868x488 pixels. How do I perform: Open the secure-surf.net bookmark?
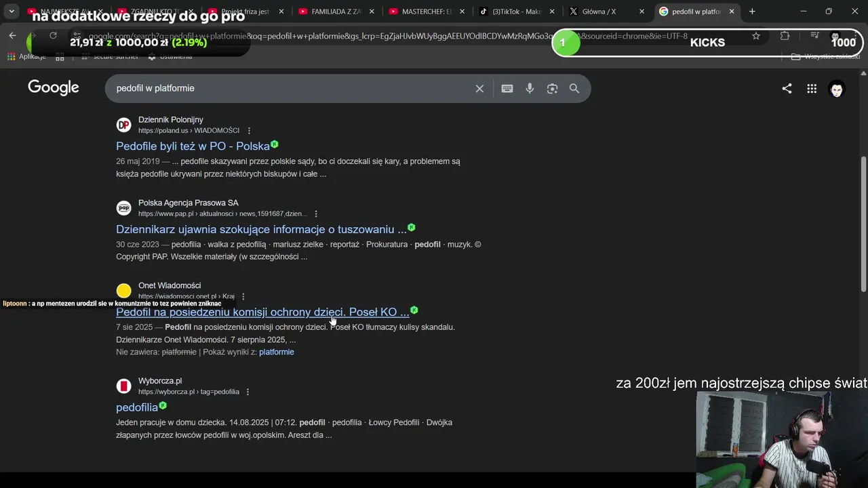(109, 57)
